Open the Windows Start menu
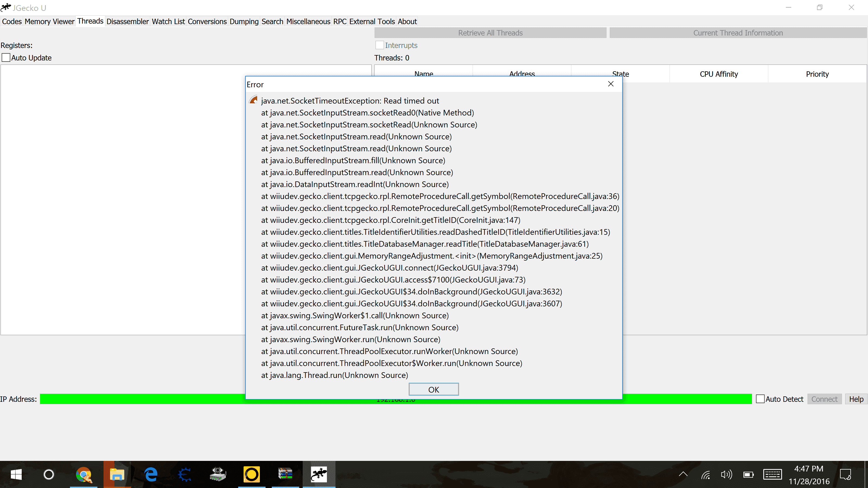The width and height of the screenshot is (868, 488). tap(16, 474)
